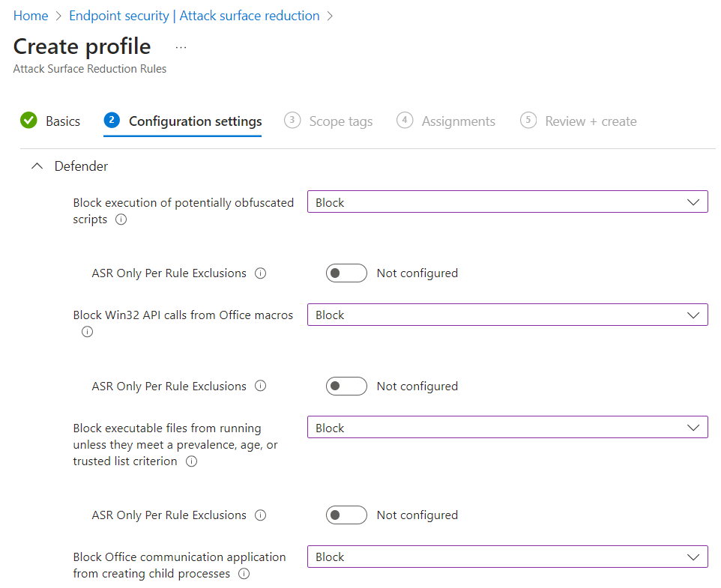The image size is (721, 588).
Task: Open dropdown for Block Office communication application
Action: [507, 557]
